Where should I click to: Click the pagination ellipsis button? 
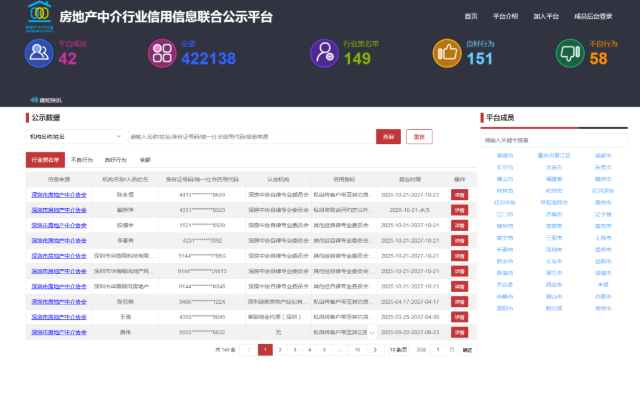coord(340,350)
